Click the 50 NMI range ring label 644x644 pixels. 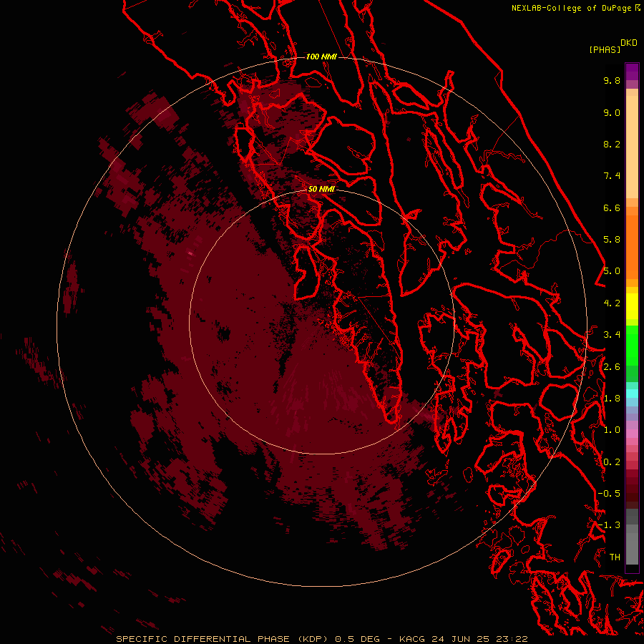321,189
